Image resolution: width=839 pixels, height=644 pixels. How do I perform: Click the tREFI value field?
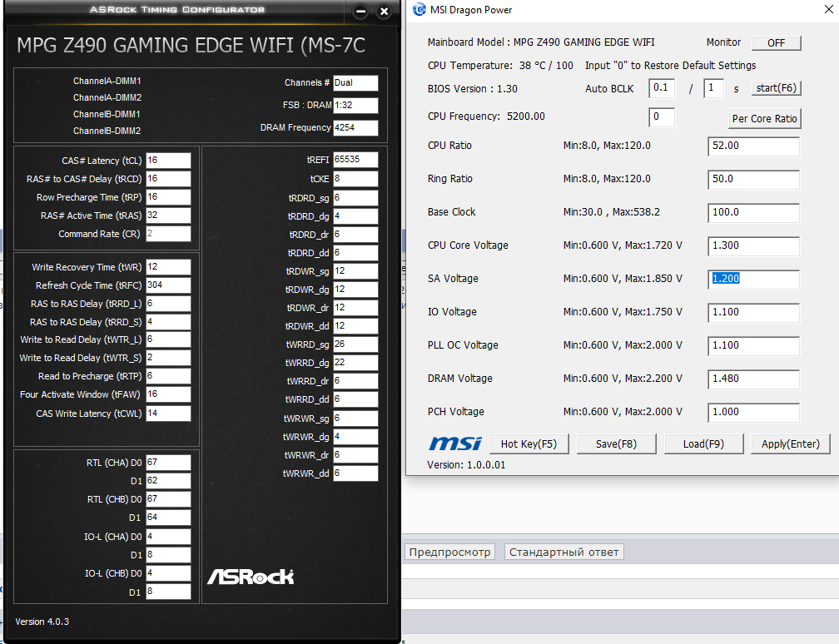coord(356,160)
